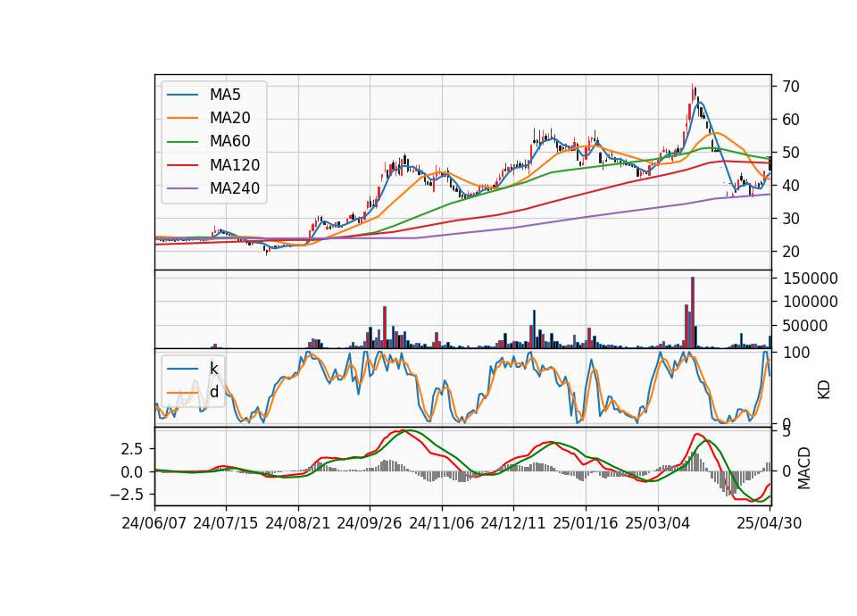Click the MA20 legend label
This screenshot has width=857, height=616.
click(x=229, y=118)
